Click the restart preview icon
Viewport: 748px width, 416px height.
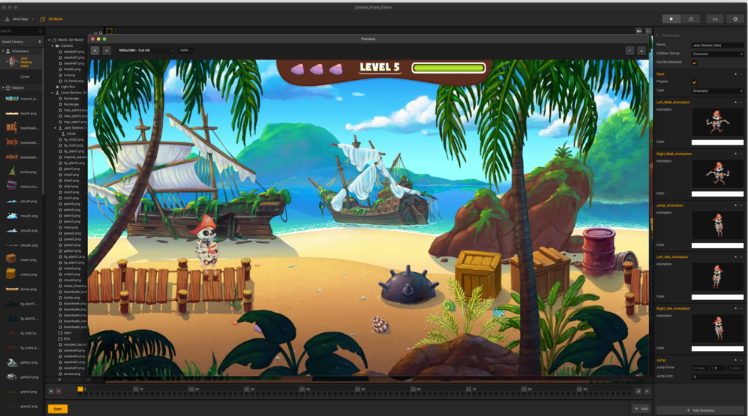click(691, 18)
